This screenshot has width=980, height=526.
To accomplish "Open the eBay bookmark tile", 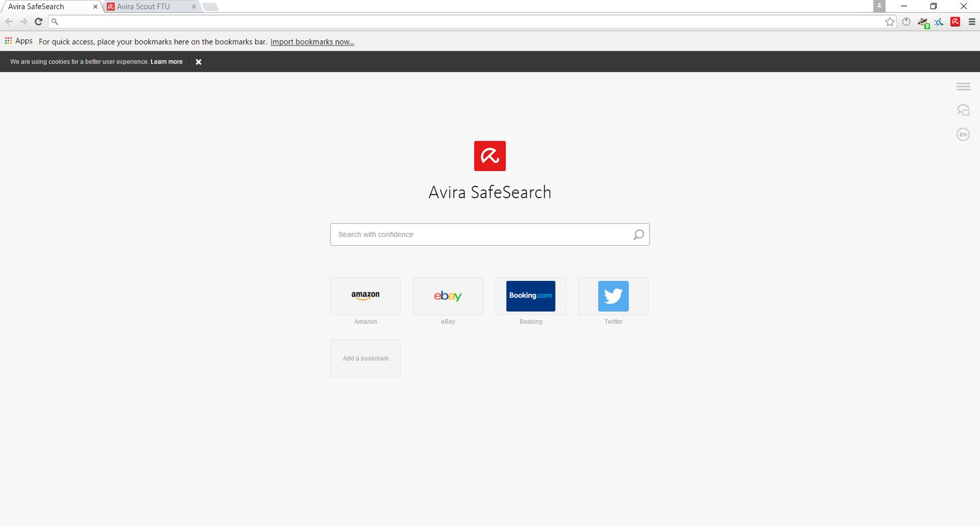I will click(x=448, y=296).
